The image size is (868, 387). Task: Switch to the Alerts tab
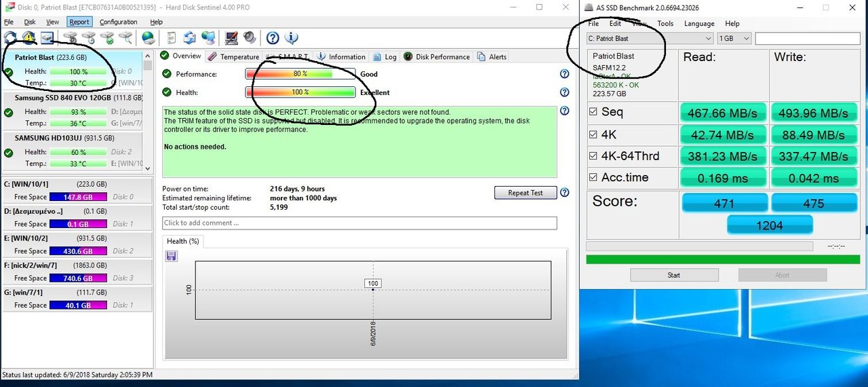pyautogui.click(x=492, y=57)
